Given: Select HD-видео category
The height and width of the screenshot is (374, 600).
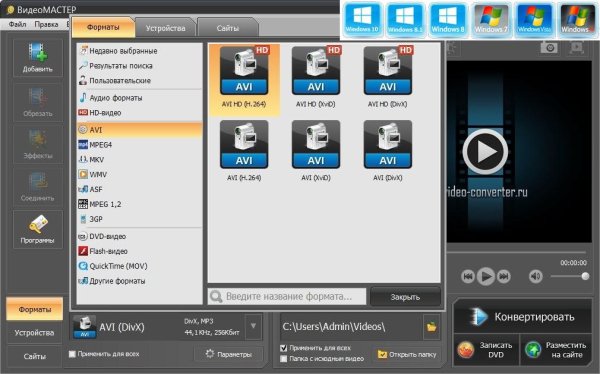Looking at the screenshot, I should click(139, 113).
